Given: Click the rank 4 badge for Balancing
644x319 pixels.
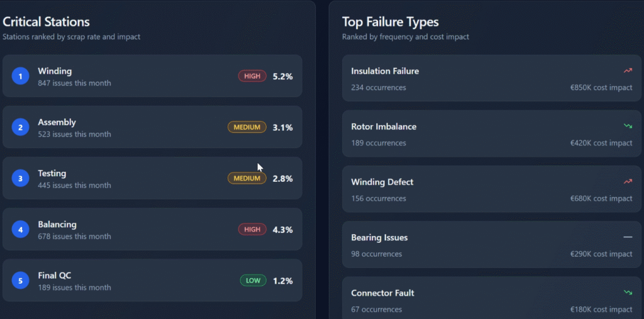Looking at the screenshot, I should click(x=20, y=230).
